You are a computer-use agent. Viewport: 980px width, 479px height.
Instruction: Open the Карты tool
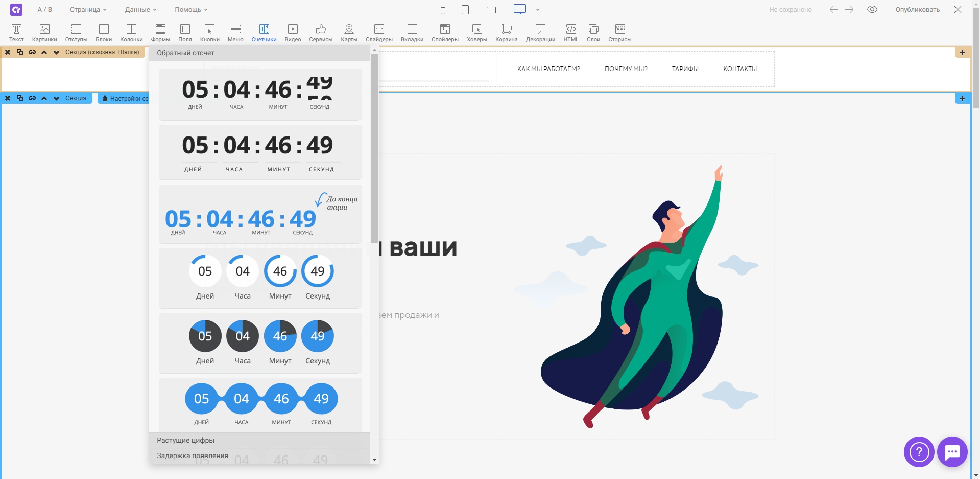click(349, 33)
